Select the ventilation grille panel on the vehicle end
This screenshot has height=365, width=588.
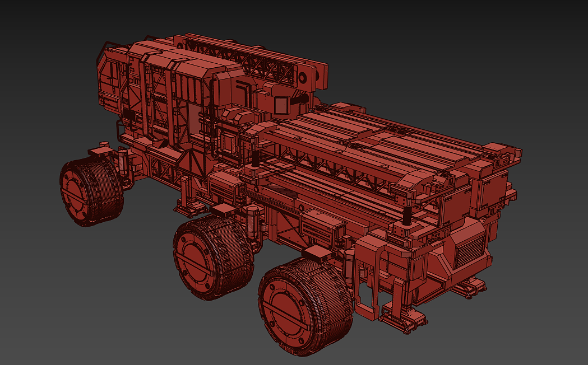pos(469,250)
